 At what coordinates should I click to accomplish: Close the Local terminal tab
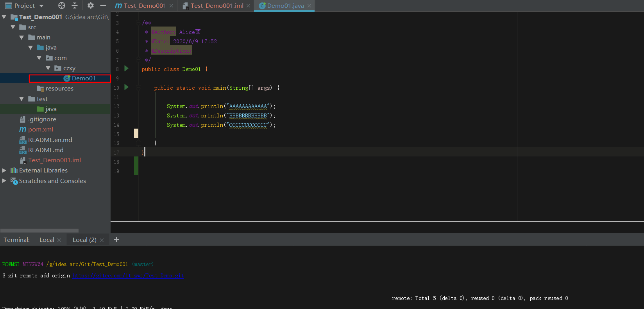pos(59,240)
